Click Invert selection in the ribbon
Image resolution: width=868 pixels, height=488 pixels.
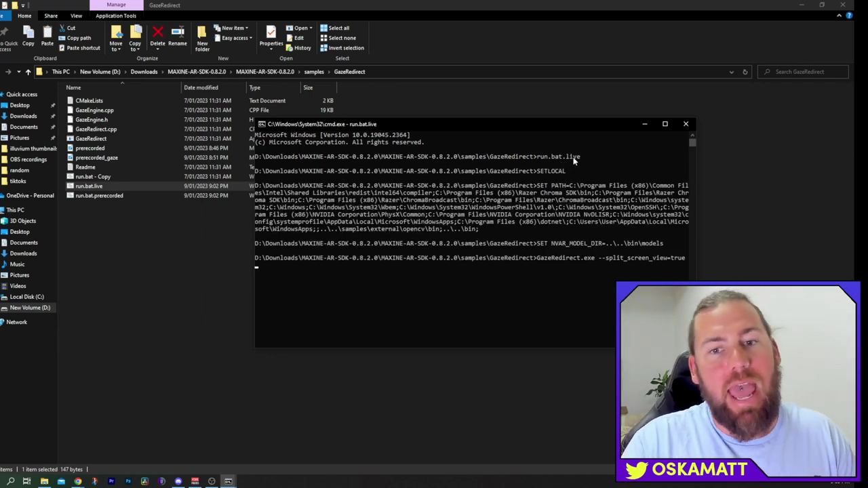pos(342,47)
